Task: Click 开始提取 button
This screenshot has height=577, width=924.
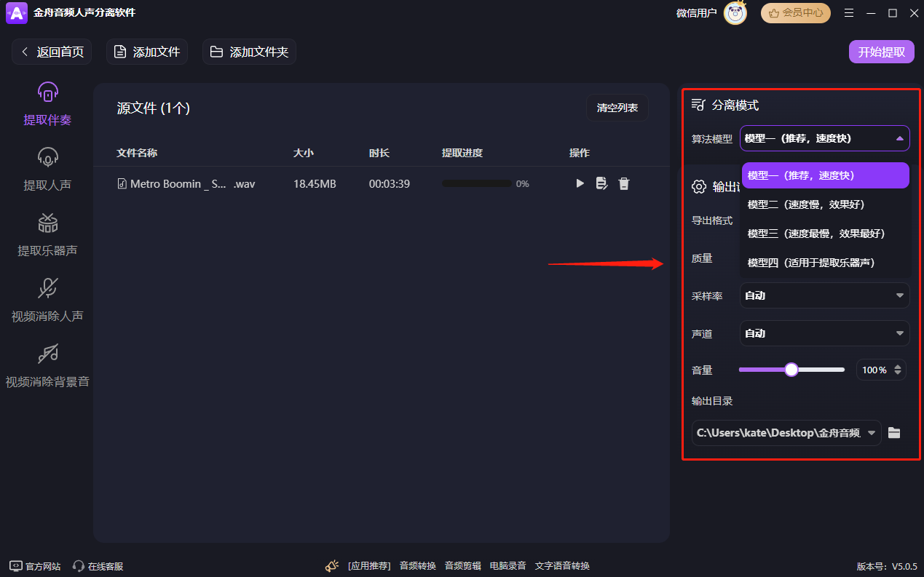Action: tap(882, 52)
